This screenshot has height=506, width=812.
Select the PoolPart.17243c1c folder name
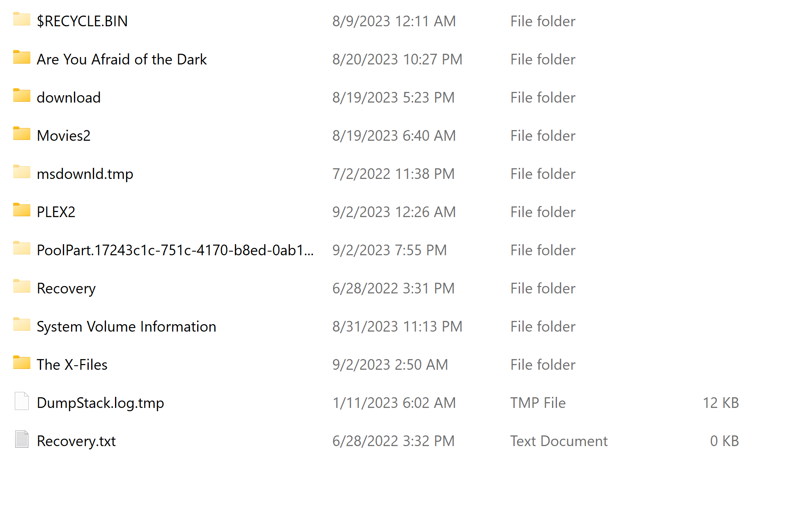pos(175,250)
